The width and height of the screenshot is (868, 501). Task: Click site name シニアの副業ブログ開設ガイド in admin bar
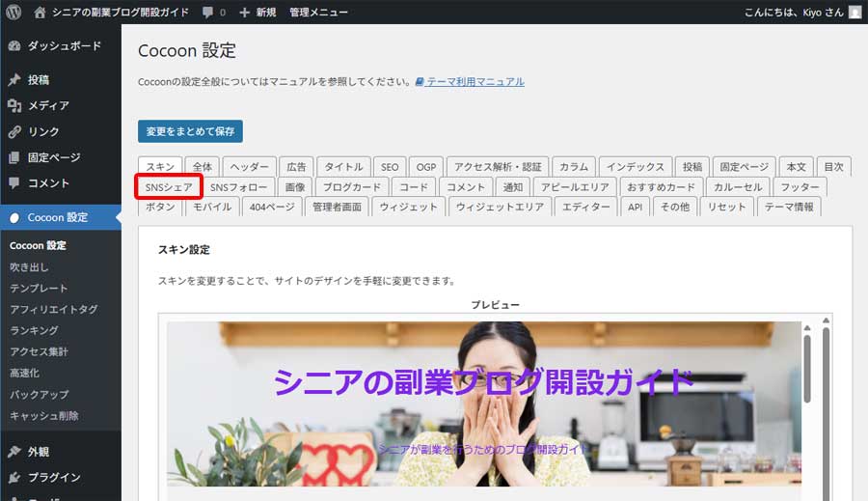121,13
